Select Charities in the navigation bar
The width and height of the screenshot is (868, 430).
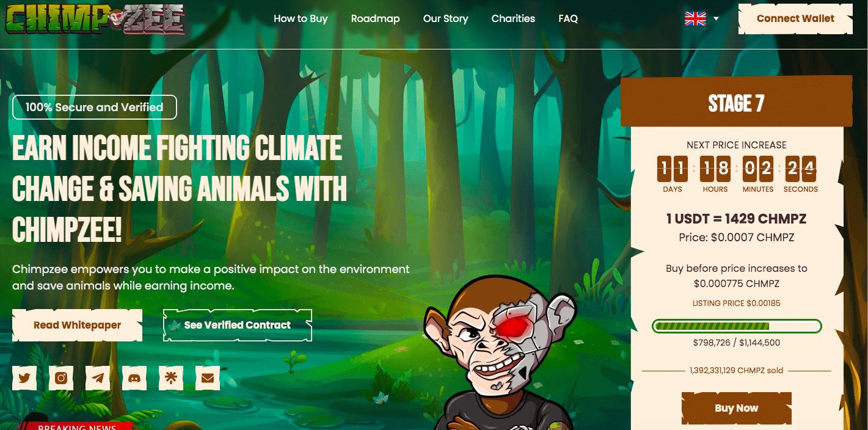tap(513, 18)
